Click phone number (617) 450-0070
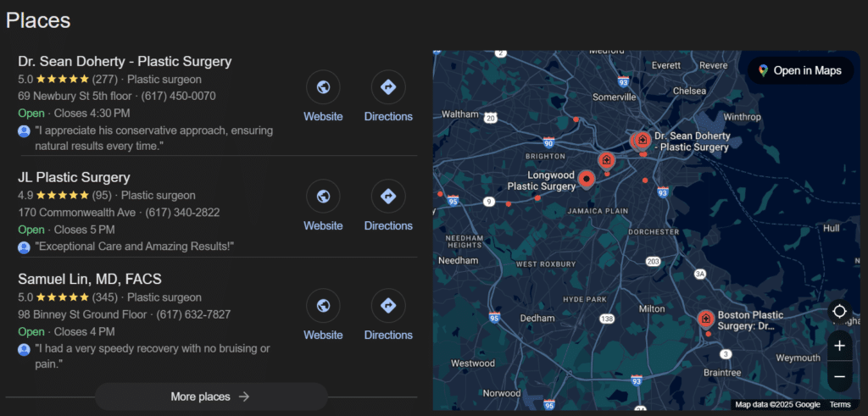868x416 pixels. pyautogui.click(x=178, y=97)
